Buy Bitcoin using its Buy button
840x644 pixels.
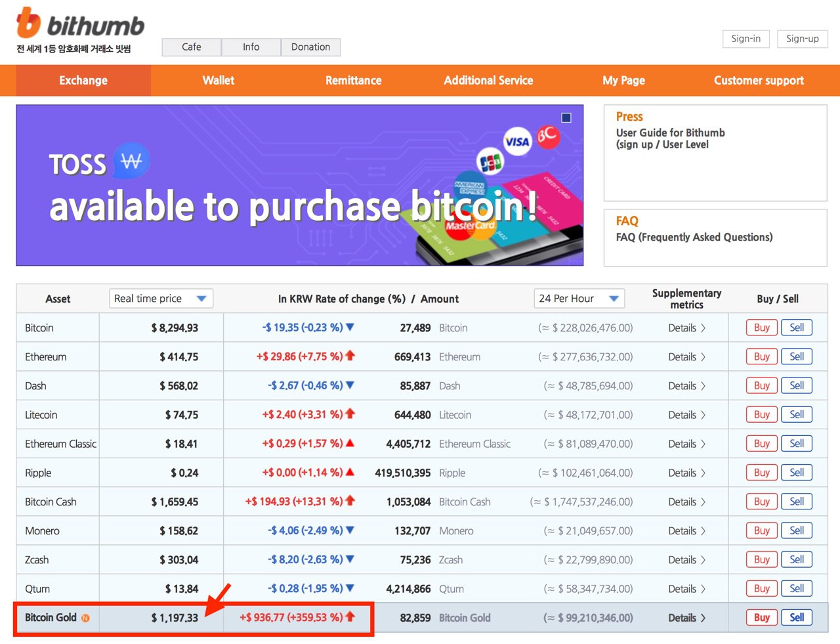click(762, 328)
